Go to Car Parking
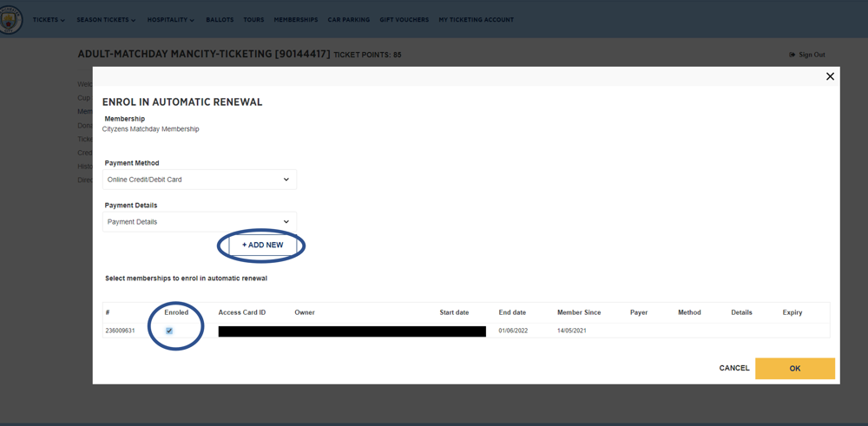Image resolution: width=868 pixels, height=426 pixels. pyautogui.click(x=349, y=20)
